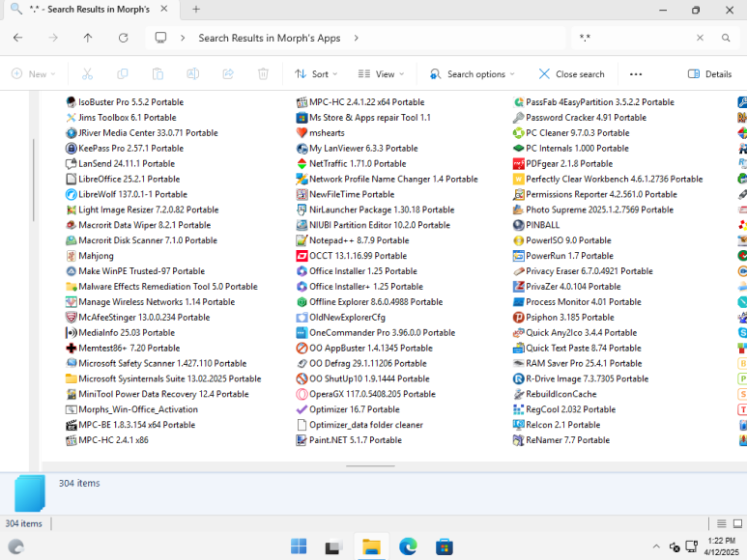This screenshot has height=560, width=747.
Task: Switch to details list view icon in status bar
Action: [x=721, y=523]
